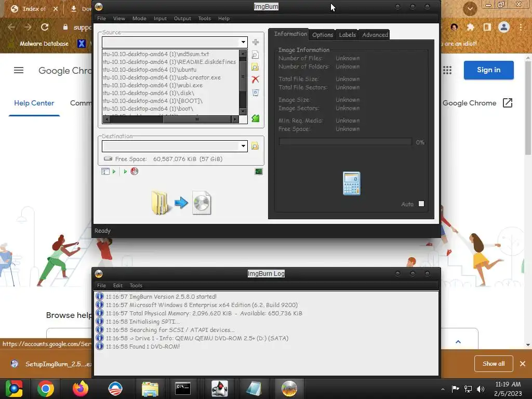Switch to the Options tab
This screenshot has height=399, width=532.
coord(322,35)
